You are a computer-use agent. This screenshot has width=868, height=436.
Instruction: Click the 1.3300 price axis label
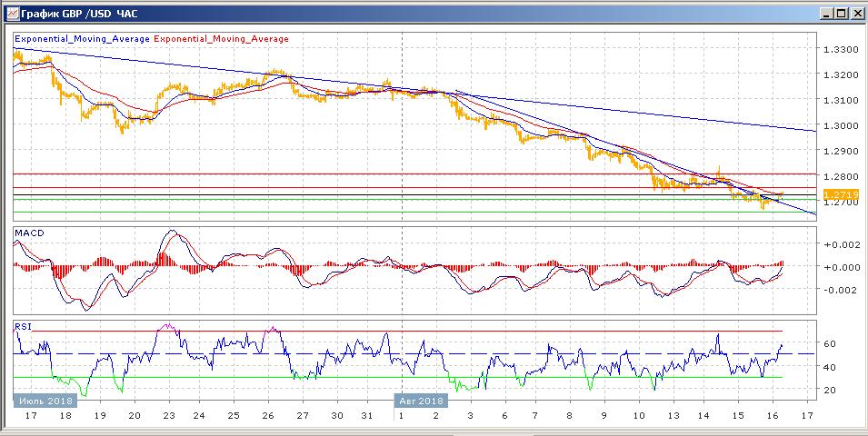click(840, 49)
